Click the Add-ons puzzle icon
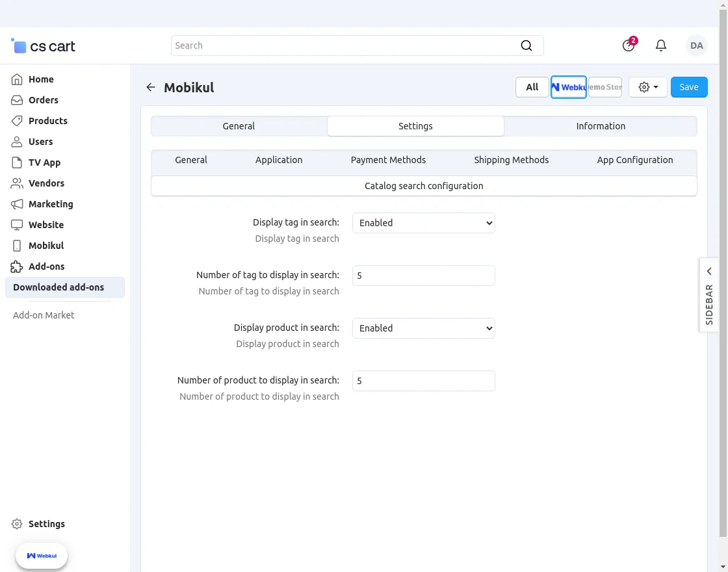The image size is (728, 572). pos(17,266)
